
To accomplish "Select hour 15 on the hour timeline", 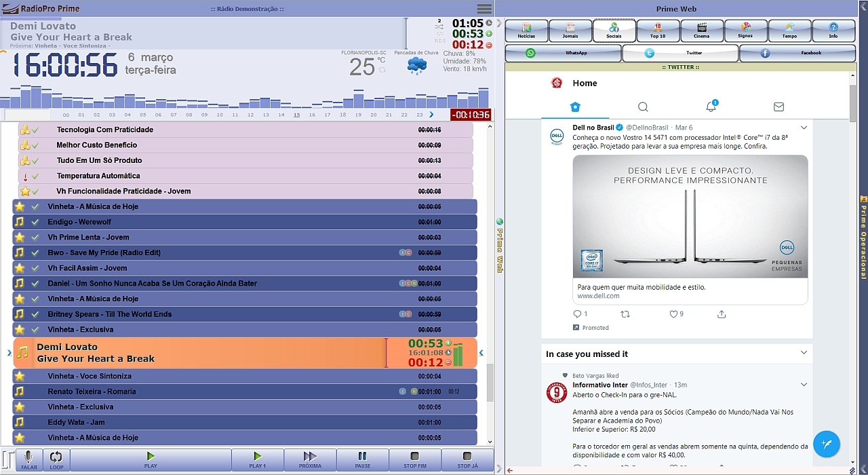I will (x=296, y=115).
